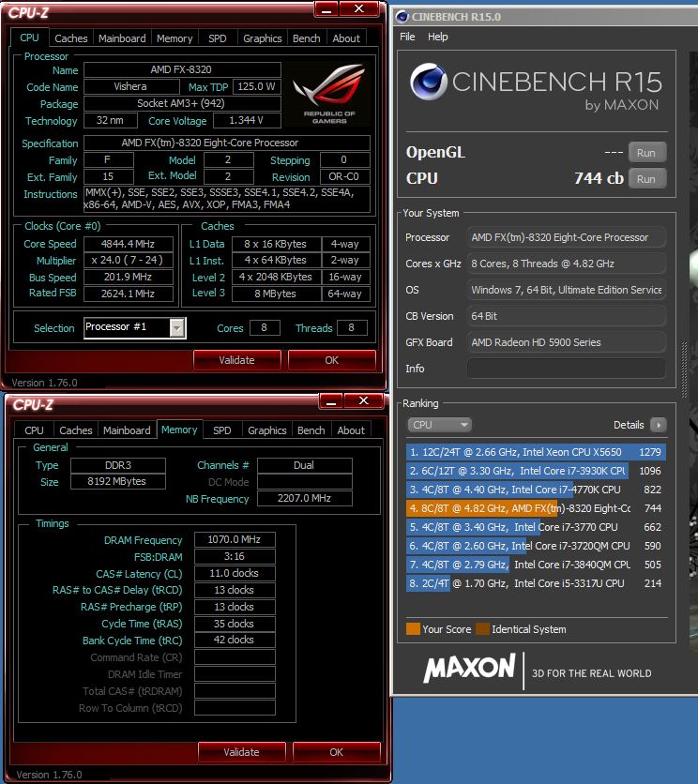Switch to CPU tab in lower CPU-Z window
This screenshot has width=698, height=784.
[x=34, y=430]
